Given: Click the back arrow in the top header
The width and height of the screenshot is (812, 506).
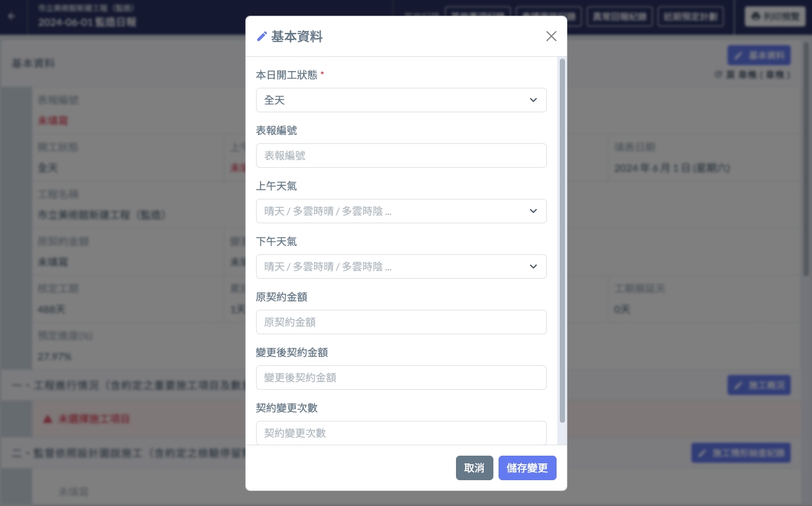Looking at the screenshot, I should tap(10, 16).
